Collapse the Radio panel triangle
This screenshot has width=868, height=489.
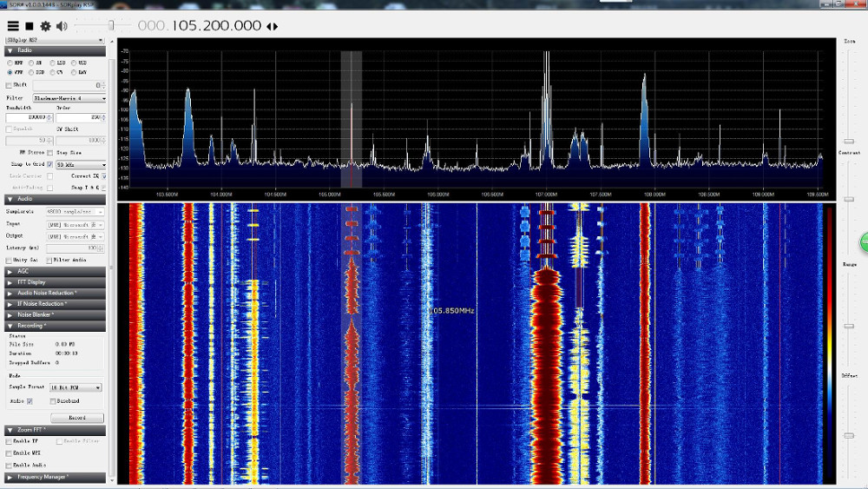10,50
